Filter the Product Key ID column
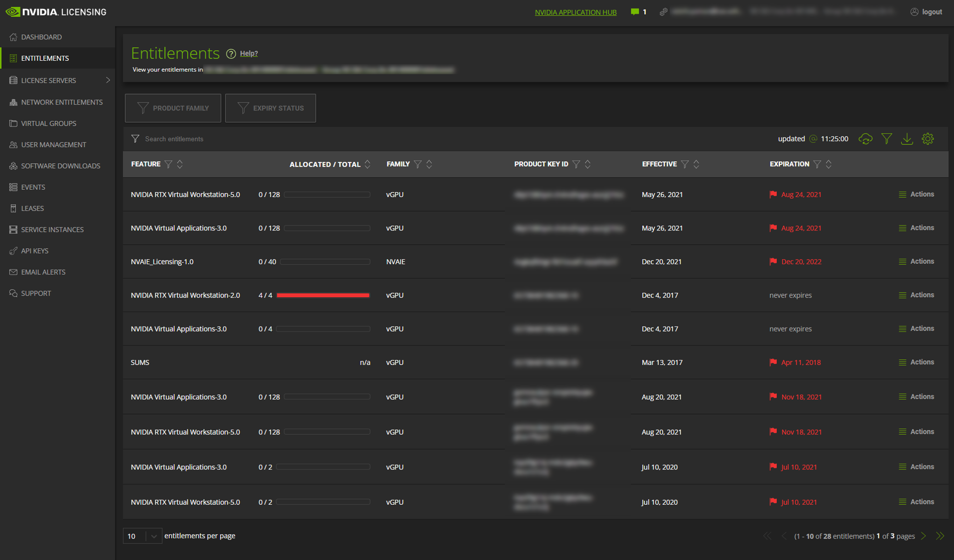This screenshot has height=560, width=954. 576,164
